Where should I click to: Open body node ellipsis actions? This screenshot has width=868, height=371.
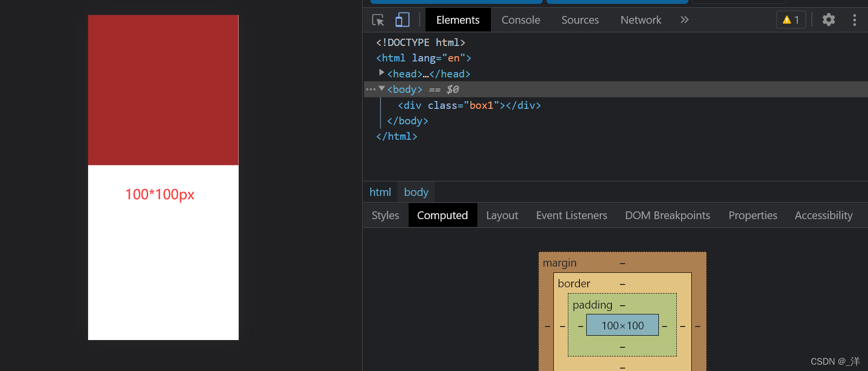point(371,89)
